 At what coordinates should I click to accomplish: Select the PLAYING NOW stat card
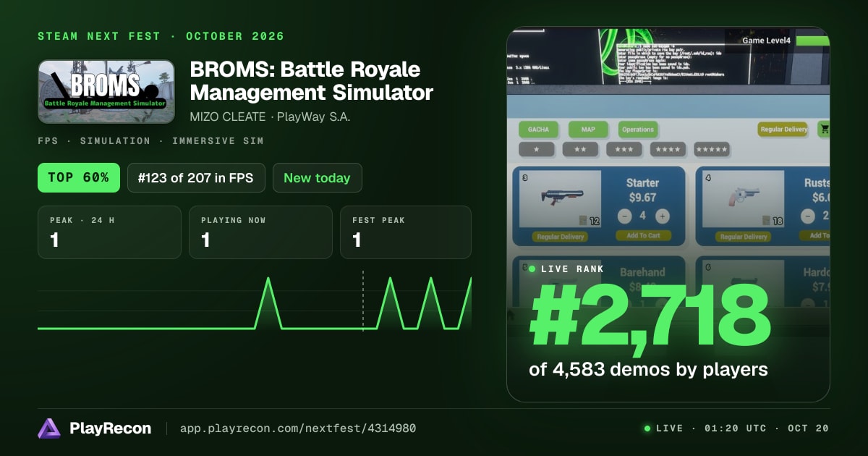coord(260,232)
